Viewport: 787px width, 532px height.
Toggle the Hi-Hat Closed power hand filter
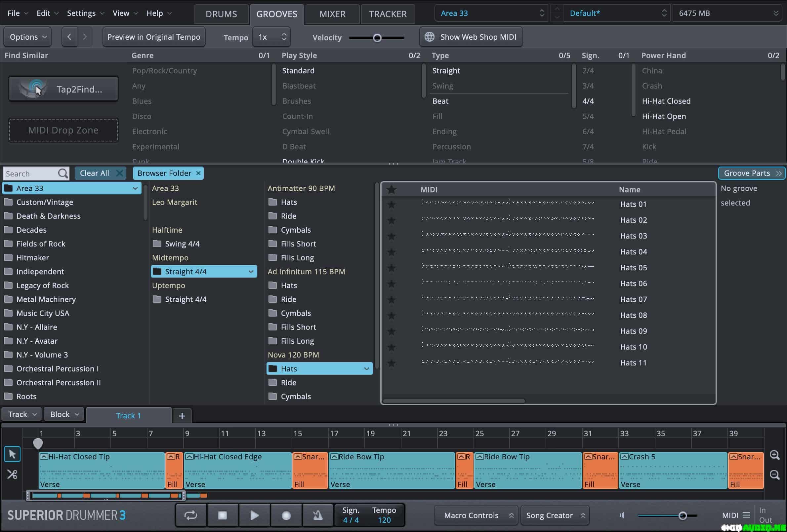(666, 101)
